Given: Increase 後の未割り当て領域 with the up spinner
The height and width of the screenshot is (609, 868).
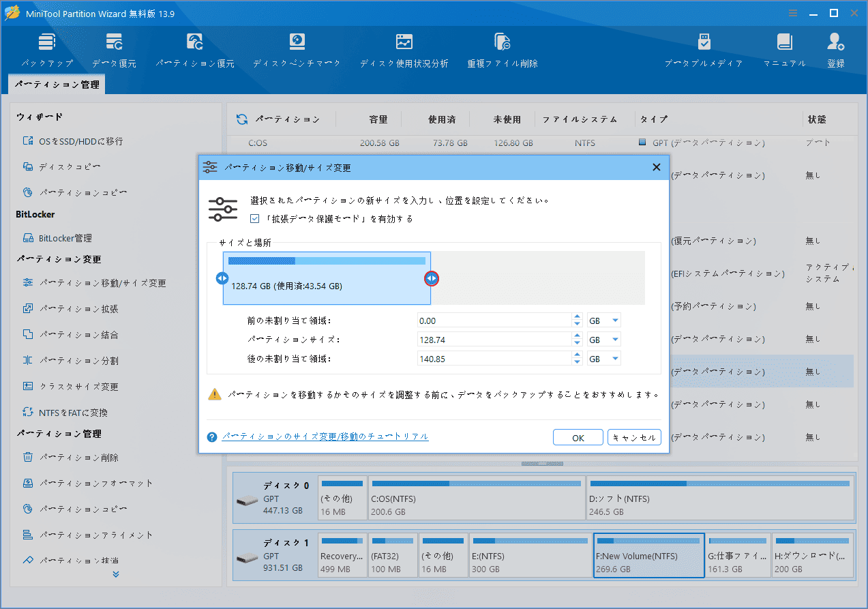Looking at the screenshot, I should coord(578,355).
